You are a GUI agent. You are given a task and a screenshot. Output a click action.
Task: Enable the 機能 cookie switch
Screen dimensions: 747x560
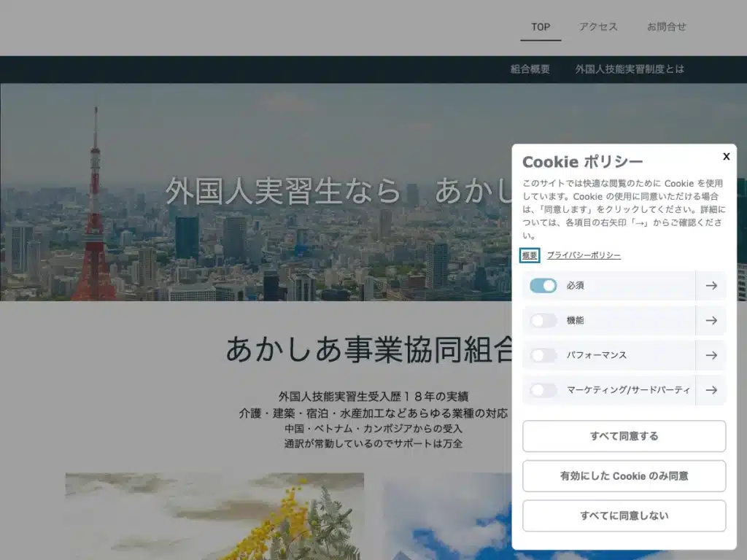click(x=543, y=321)
